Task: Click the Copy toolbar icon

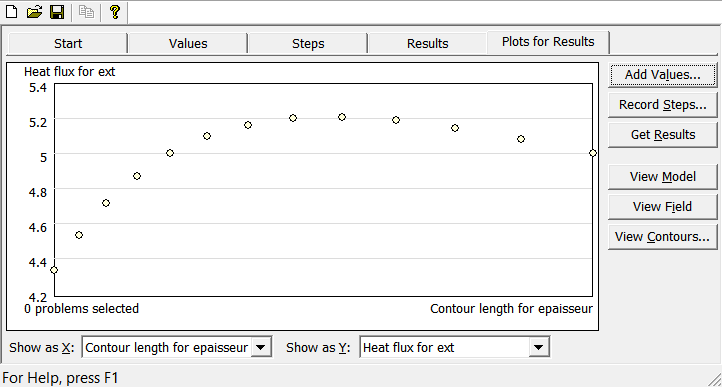Action: (86, 12)
